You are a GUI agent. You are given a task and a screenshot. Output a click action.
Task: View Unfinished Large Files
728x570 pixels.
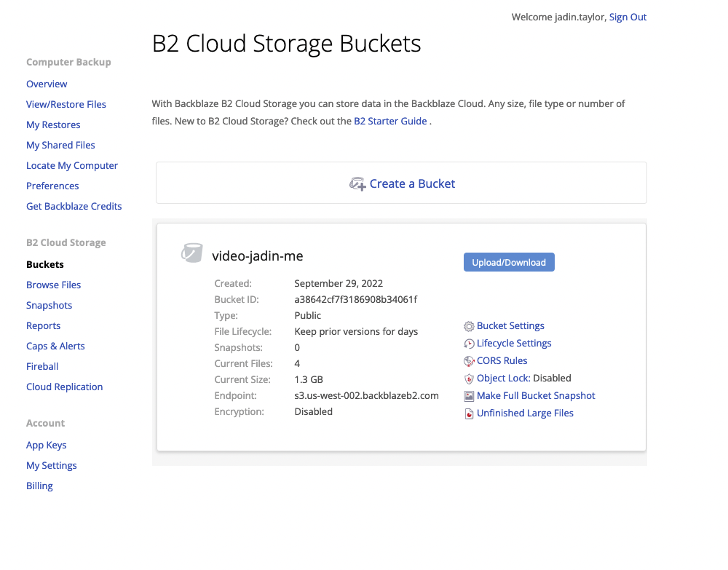[x=525, y=413]
